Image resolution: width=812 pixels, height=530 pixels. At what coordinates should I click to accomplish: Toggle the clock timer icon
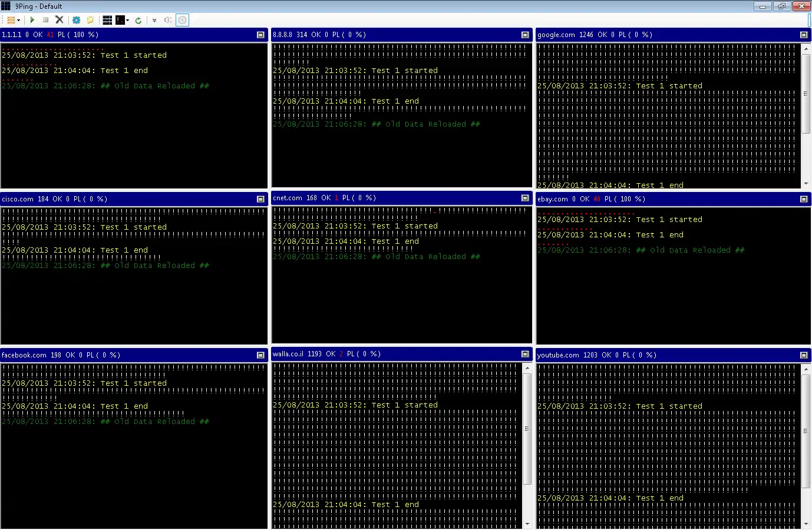(x=183, y=20)
